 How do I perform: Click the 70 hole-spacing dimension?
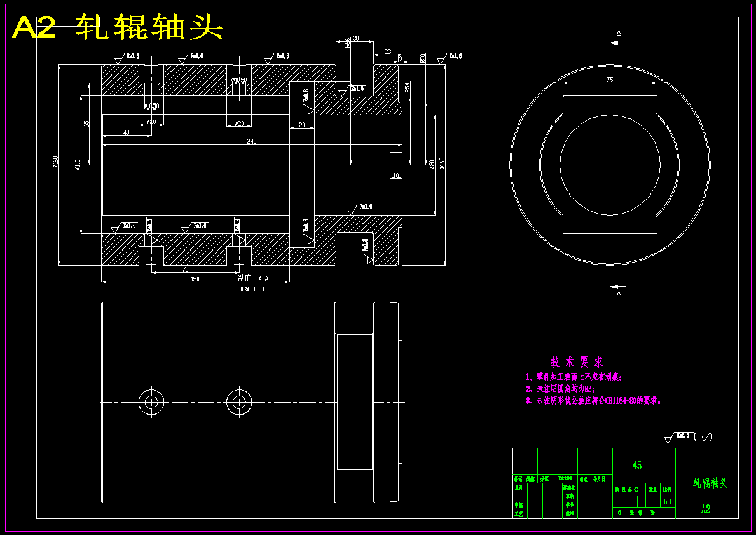(x=185, y=269)
